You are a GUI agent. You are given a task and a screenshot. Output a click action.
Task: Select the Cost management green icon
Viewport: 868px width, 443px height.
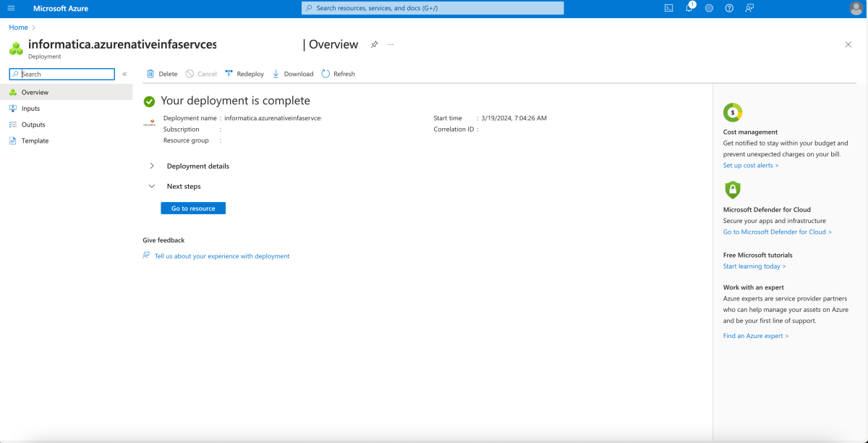pos(733,113)
